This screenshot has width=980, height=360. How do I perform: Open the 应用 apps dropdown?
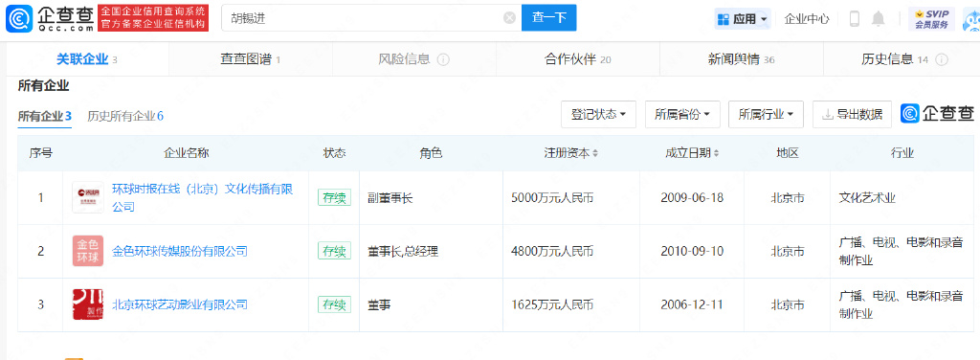pyautogui.click(x=743, y=19)
